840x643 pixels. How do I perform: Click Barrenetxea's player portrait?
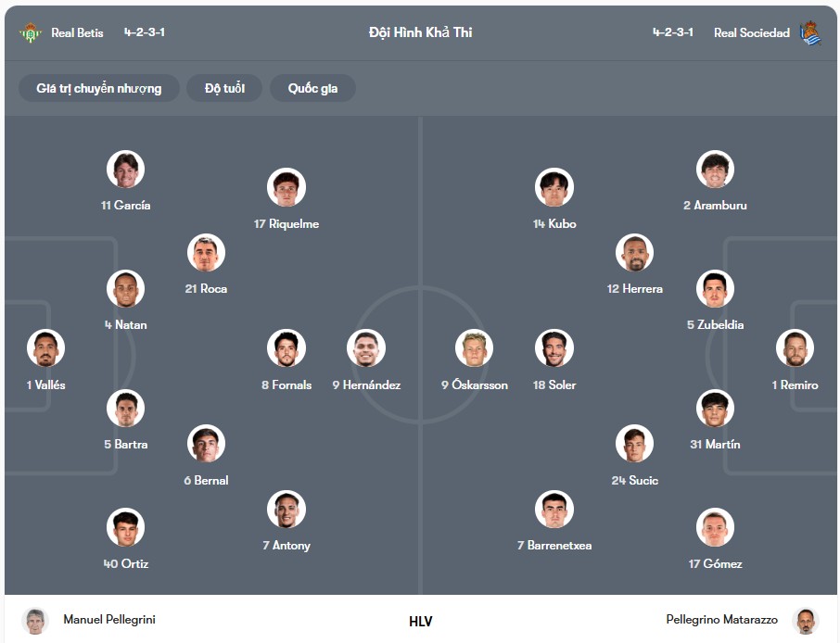(554, 509)
